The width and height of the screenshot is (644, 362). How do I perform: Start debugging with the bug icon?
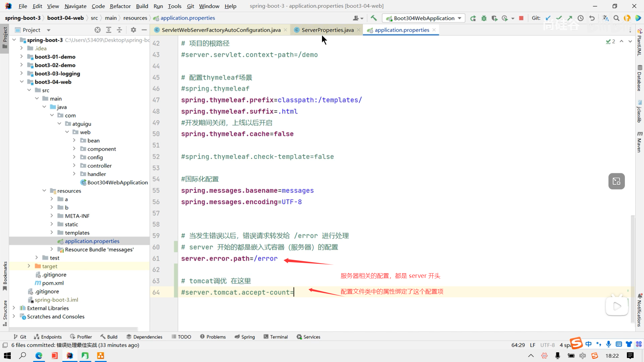(484, 18)
